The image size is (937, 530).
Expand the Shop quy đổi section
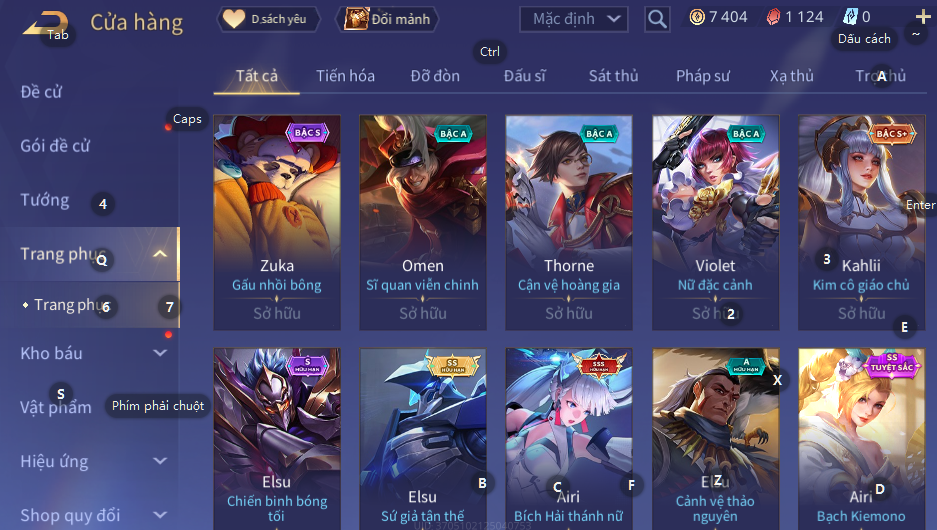(160, 515)
